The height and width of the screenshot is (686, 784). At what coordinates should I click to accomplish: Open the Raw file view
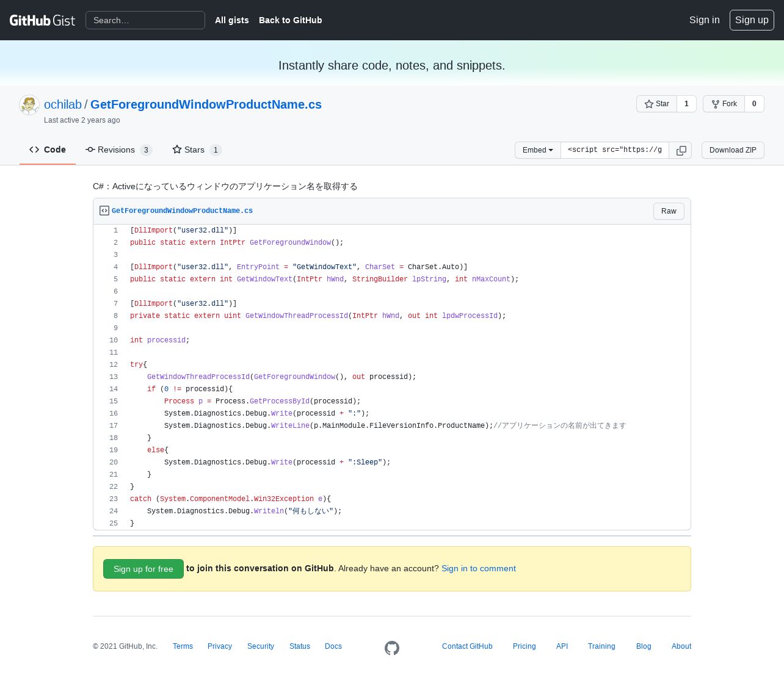pos(669,211)
